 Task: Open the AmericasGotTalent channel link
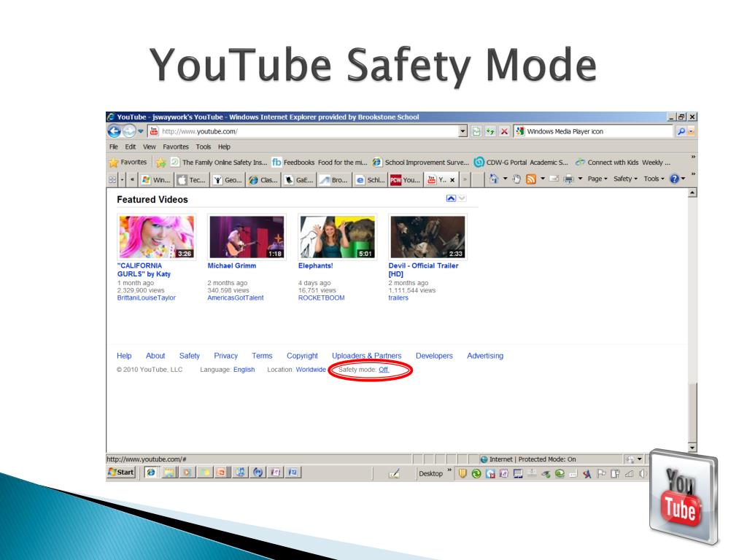point(236,297)
